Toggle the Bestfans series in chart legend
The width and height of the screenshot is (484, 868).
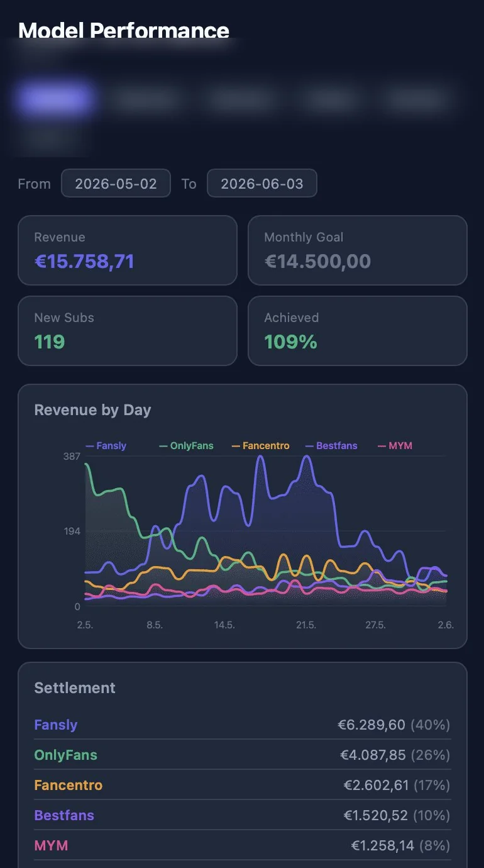pos(331,446)
